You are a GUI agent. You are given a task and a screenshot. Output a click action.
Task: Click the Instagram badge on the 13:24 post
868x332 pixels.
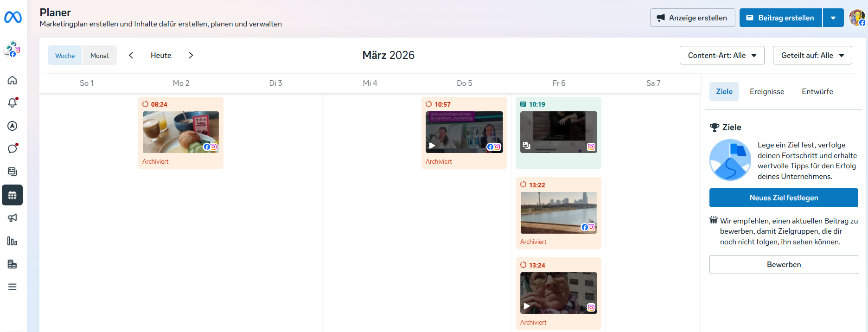[591, 307]
